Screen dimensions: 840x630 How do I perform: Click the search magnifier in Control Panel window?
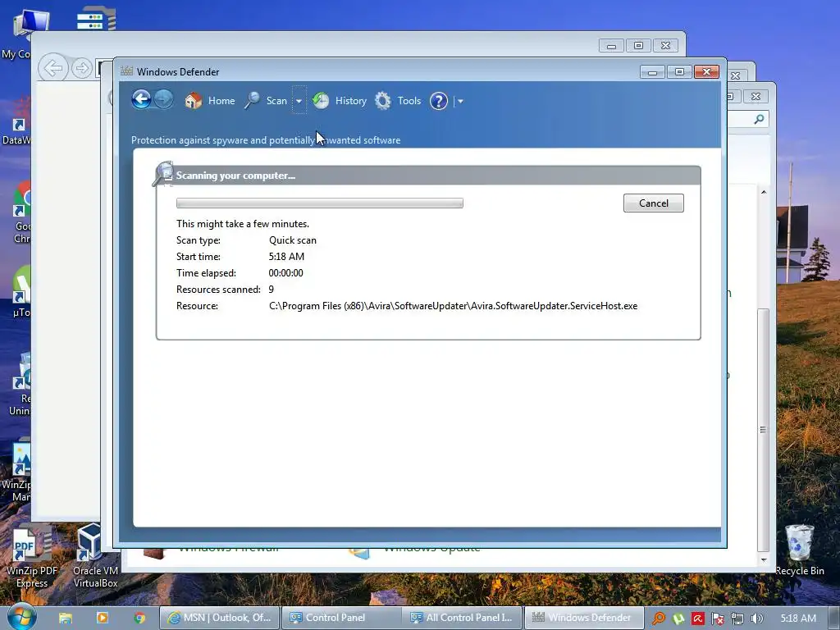click(x=759, y=119)
